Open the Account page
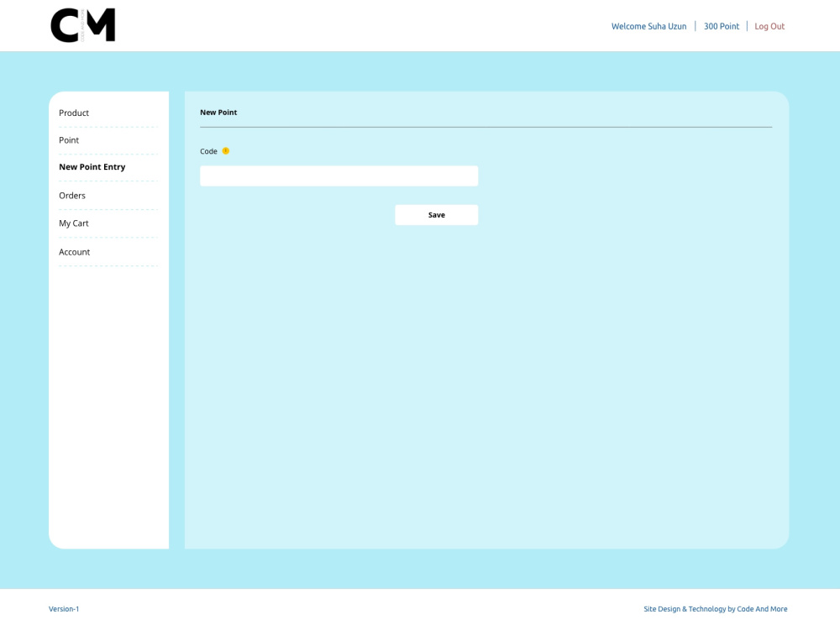 (75, 252)
